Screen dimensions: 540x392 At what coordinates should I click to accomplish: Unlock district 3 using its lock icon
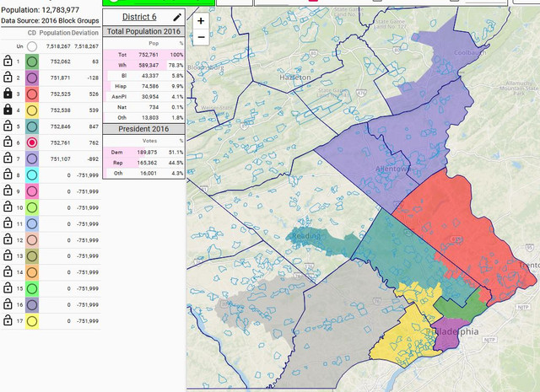[8, 94]
